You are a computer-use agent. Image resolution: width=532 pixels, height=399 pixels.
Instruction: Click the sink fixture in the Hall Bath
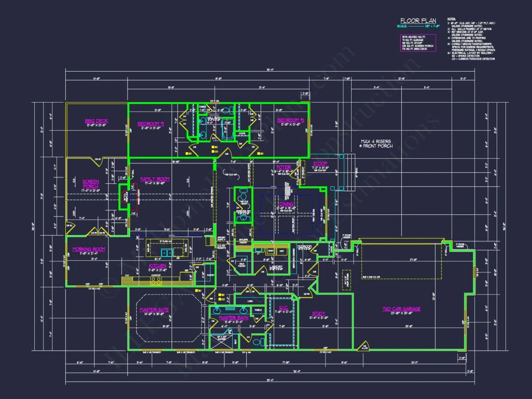(203, 120)
